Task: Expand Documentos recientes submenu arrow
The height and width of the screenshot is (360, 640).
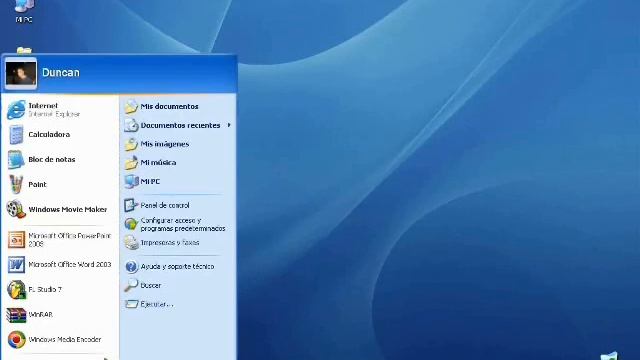Action: 229,125
